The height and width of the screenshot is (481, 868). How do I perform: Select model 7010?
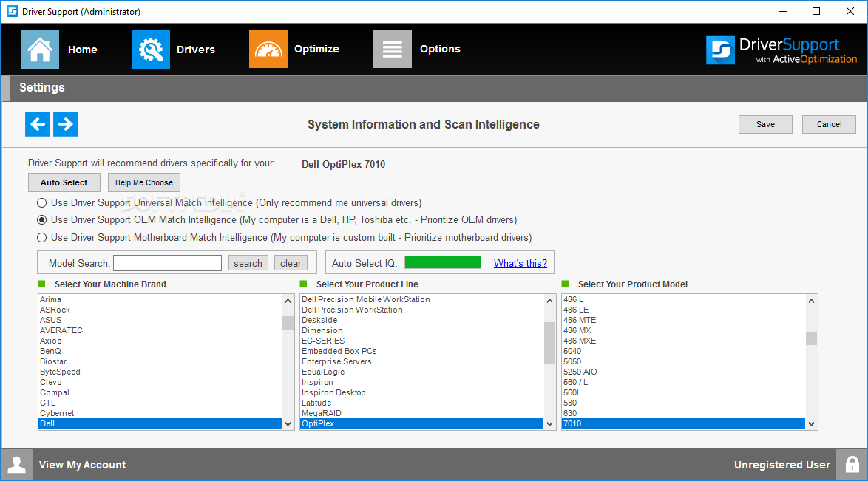tap(684, 423)
